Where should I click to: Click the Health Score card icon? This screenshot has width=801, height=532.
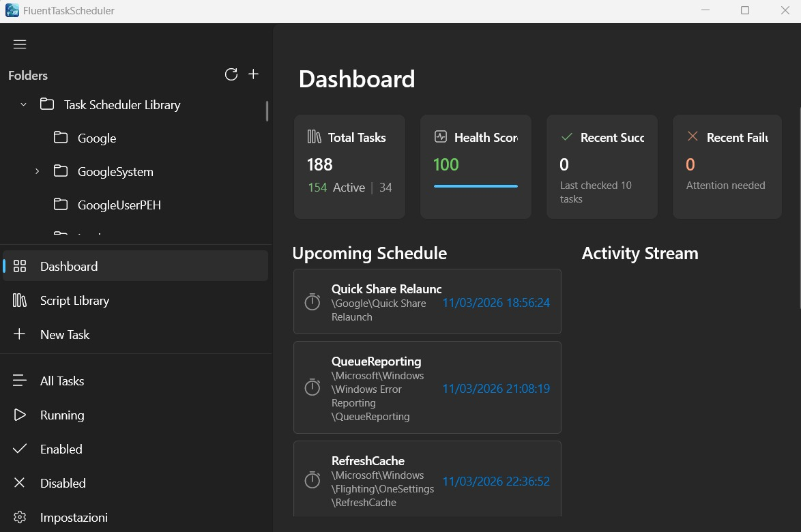pyautogui.click(x=440, y=136)
